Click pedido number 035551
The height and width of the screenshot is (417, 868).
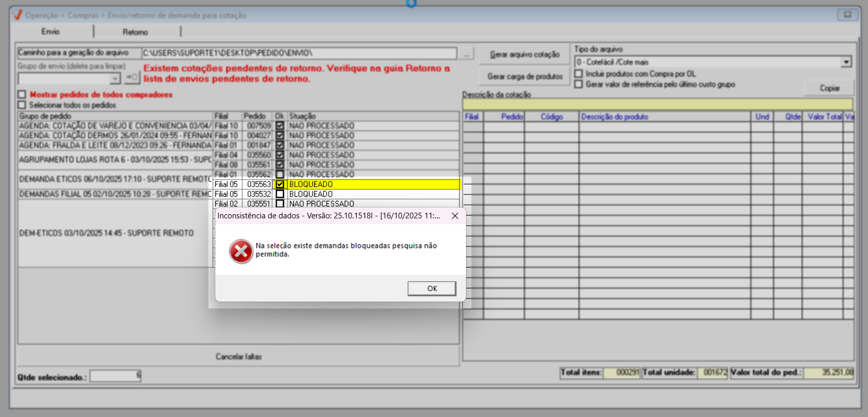[258, 204]
